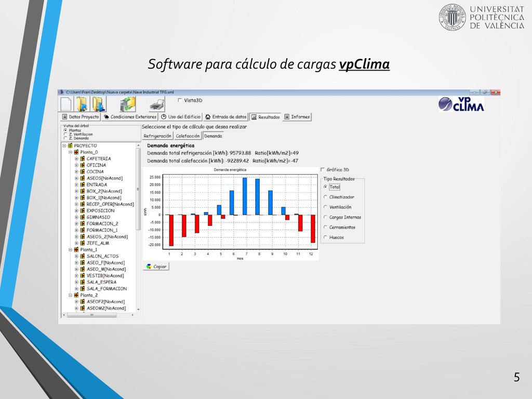Click the building icon beside EXPOSICION

coord(83,210)
